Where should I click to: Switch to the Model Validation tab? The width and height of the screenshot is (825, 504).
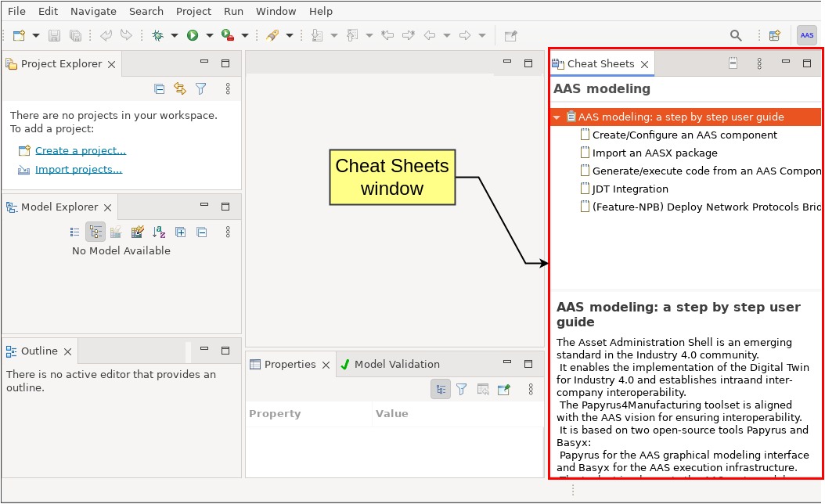pyautogui.click(x=390, y=364)
